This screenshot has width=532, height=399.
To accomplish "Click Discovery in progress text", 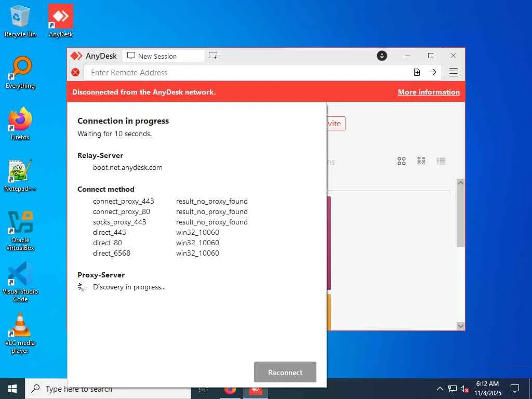I will (129, 287).
